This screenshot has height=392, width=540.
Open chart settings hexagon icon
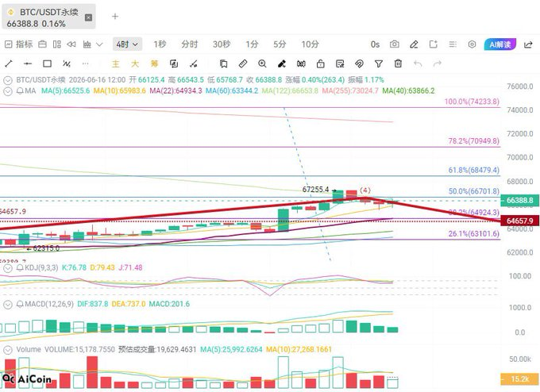coord(472,44)
